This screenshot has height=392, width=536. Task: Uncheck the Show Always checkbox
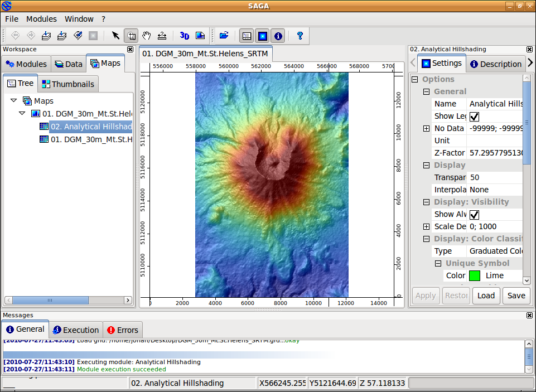click(475, 215)
